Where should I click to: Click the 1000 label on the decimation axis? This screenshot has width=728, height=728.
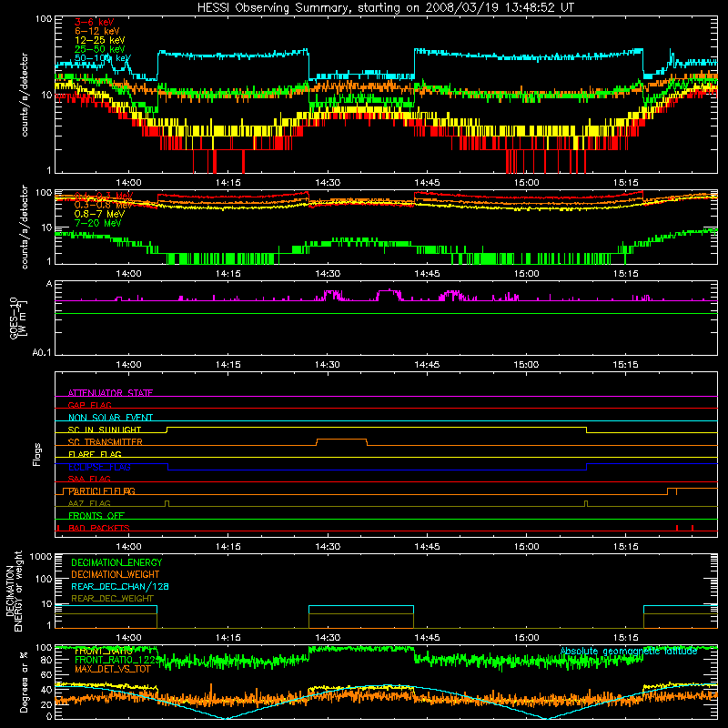[41, 557]
